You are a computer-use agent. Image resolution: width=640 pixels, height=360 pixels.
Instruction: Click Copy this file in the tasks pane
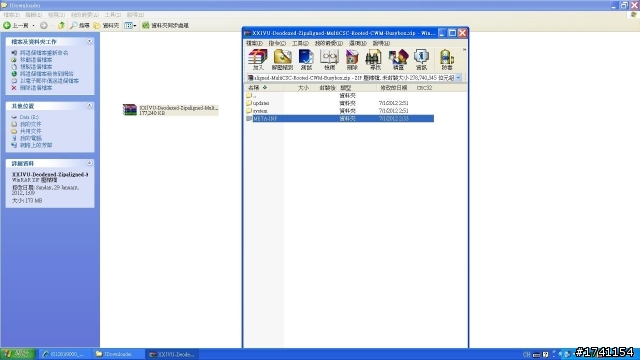36,67
